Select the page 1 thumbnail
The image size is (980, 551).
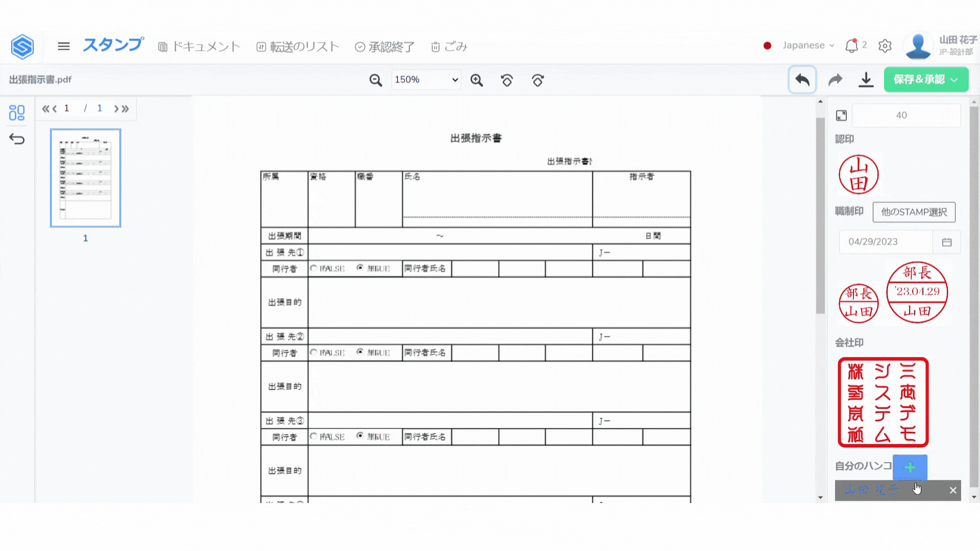pyautogui.click(x=85, y=178)
